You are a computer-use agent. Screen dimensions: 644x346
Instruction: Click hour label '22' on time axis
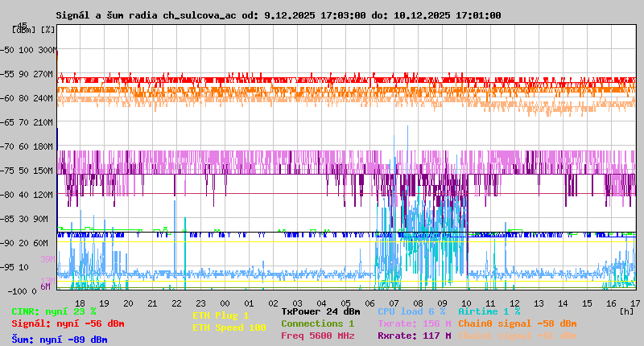tap(176, 303)
